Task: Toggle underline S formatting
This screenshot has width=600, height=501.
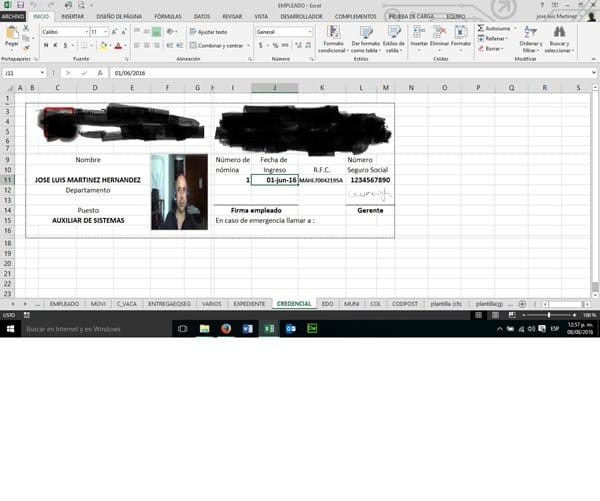Action: pos(65,45)
